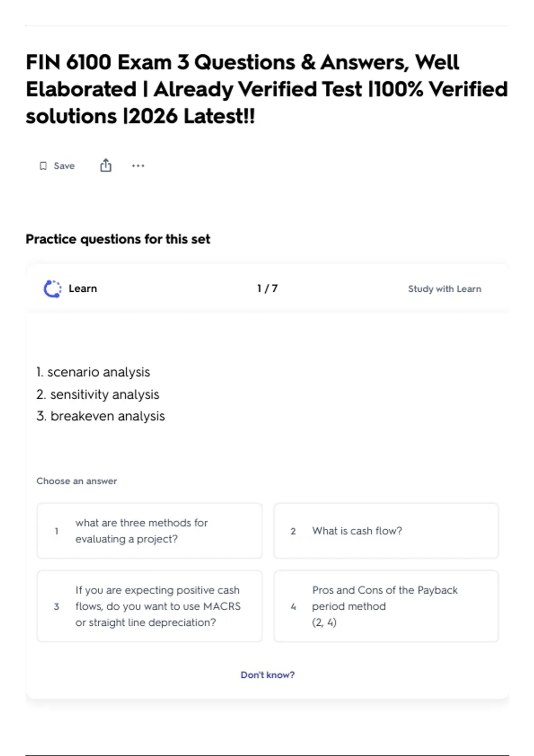
Task: Select answer 'what are three methods for evaluating a project?'
Action: tap(150, 531)
